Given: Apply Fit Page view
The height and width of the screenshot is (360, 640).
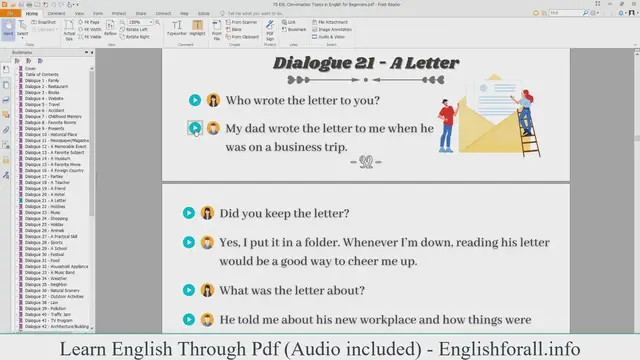Looking at the screenshot, I should (89, 22).
